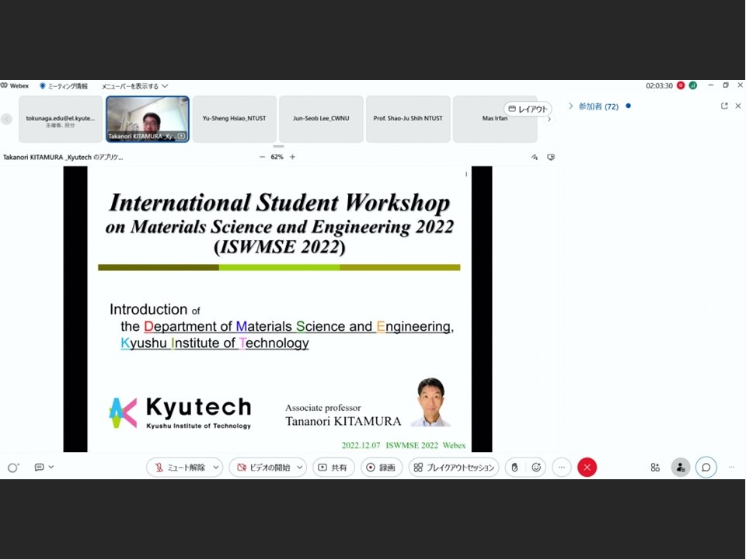
Task: Click the breakout grid icon
Action: 418,468
